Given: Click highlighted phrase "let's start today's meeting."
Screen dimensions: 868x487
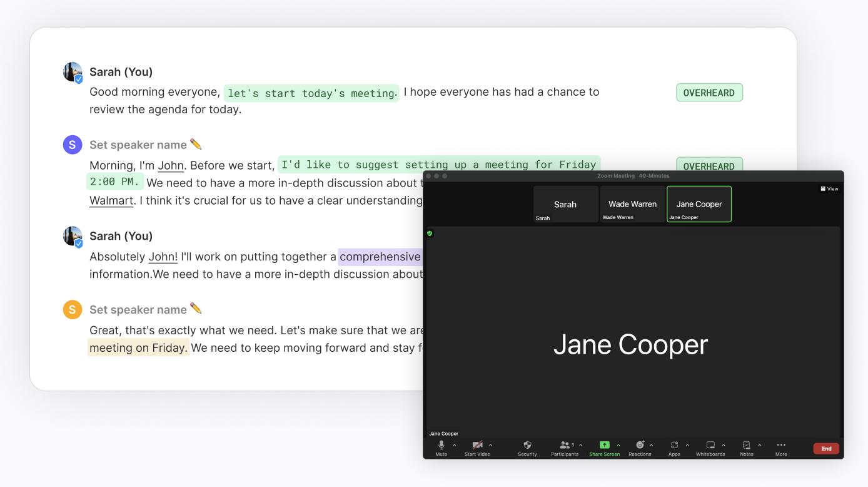Looking at the screenshot, I should [311, 93].
